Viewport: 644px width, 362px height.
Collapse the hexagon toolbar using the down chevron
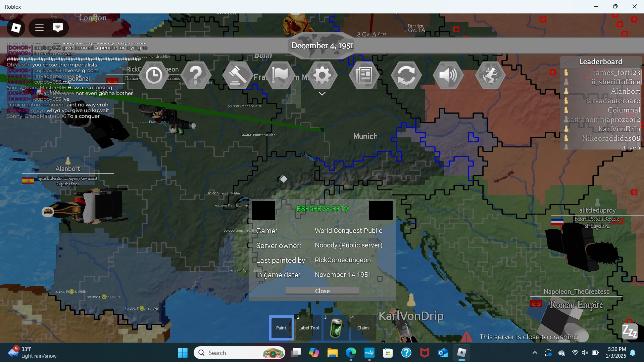point(322,94)
